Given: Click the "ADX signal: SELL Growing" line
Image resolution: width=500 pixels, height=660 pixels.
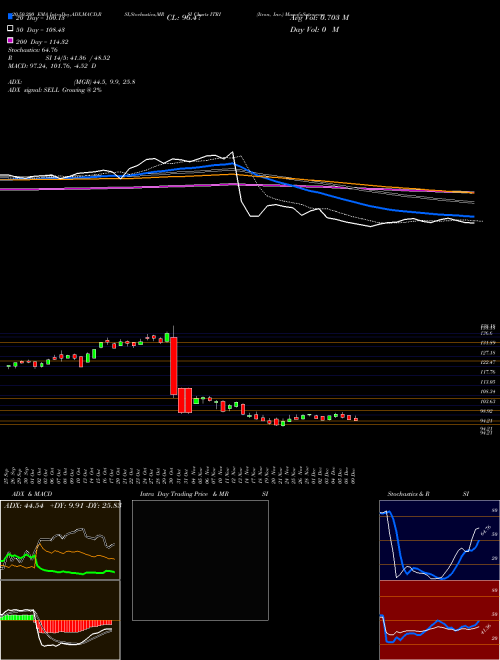Looking at the screenshot, I should point(55,90).
